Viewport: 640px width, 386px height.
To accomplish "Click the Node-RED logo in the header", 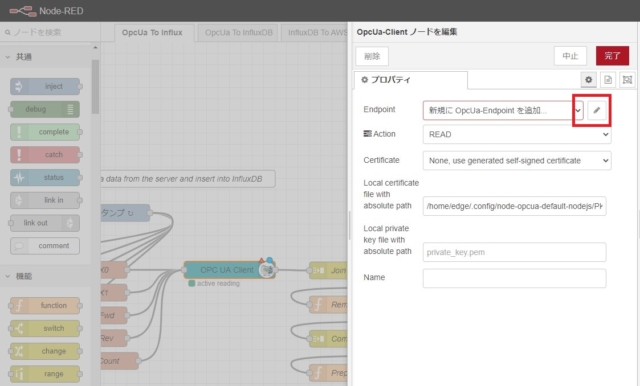I will (23, 11).
